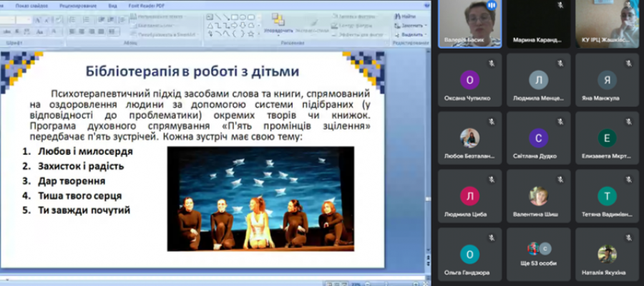The height and width of the screenshot is (286, 644).
Task: Select the Наталія Якухіна participant tile
Action: [607, 254]
